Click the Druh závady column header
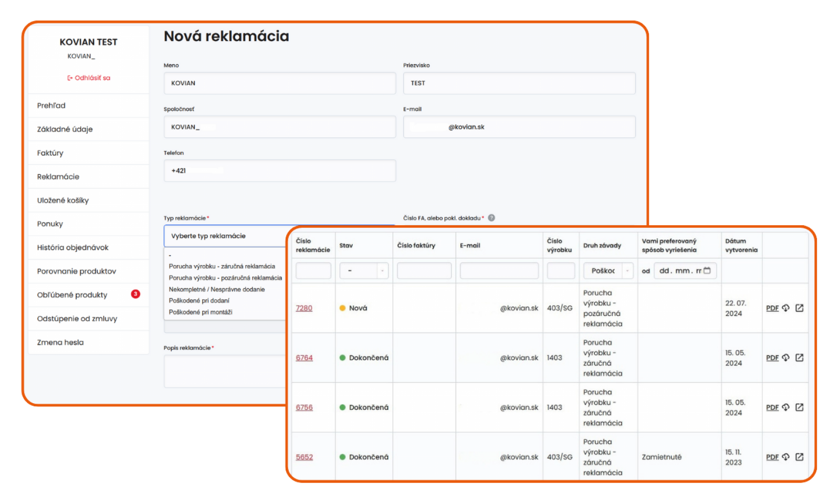 602,246
